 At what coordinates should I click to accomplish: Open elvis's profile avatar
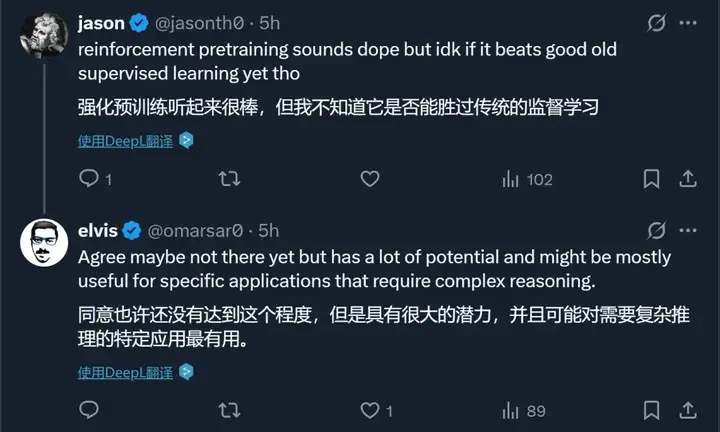pyautogui.click(x=44, y=242)
